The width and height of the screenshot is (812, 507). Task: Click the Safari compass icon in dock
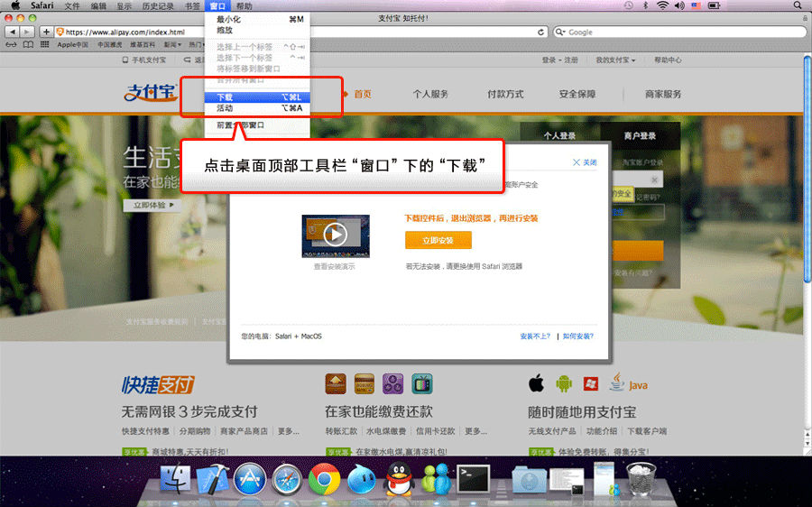point(287,480)
